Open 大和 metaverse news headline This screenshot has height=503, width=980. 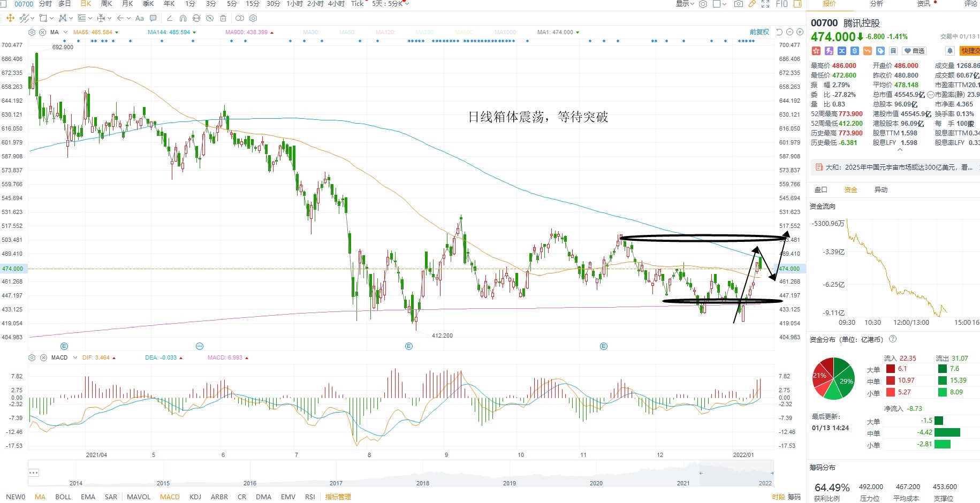pos(899,167)
